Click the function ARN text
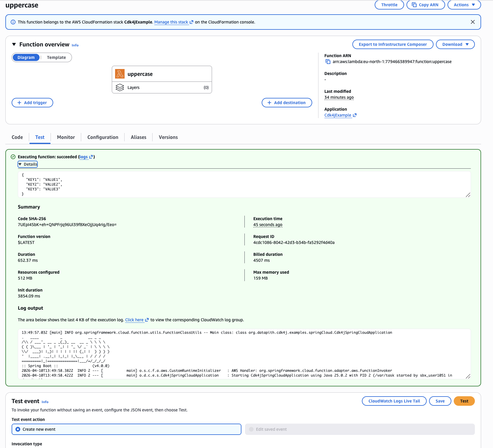The image size is (493, 448). click(392, 62)
